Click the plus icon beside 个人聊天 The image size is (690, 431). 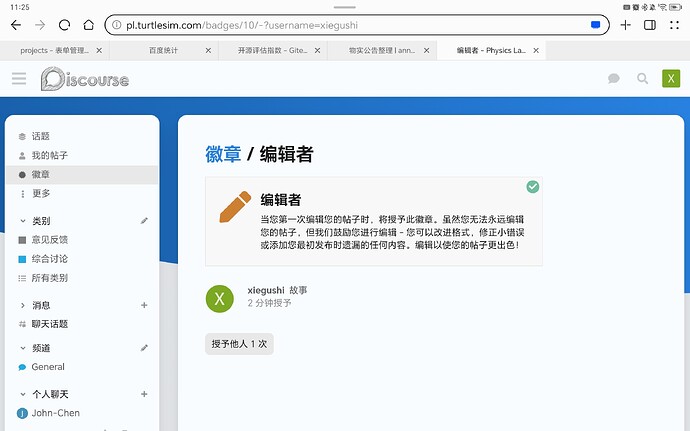(x=144, y=394)
